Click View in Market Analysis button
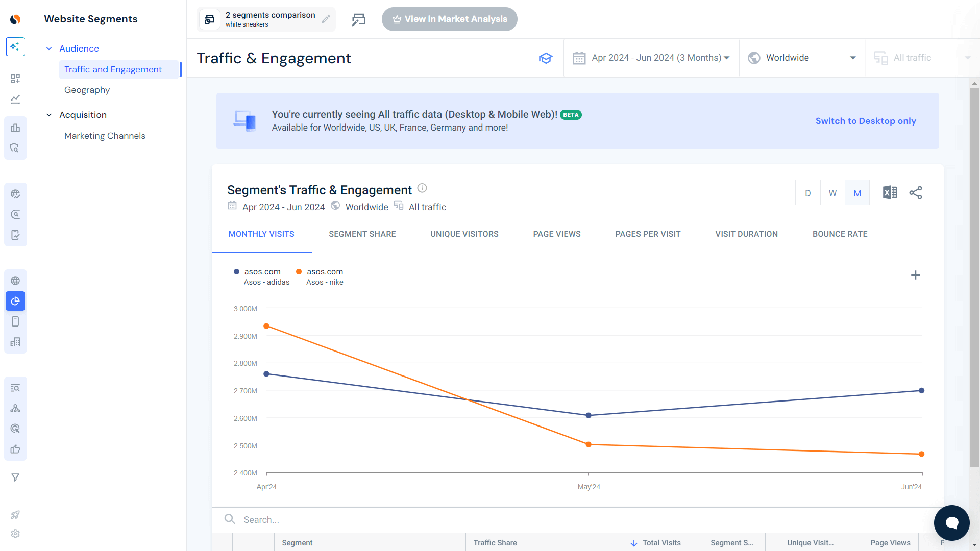 450,19
